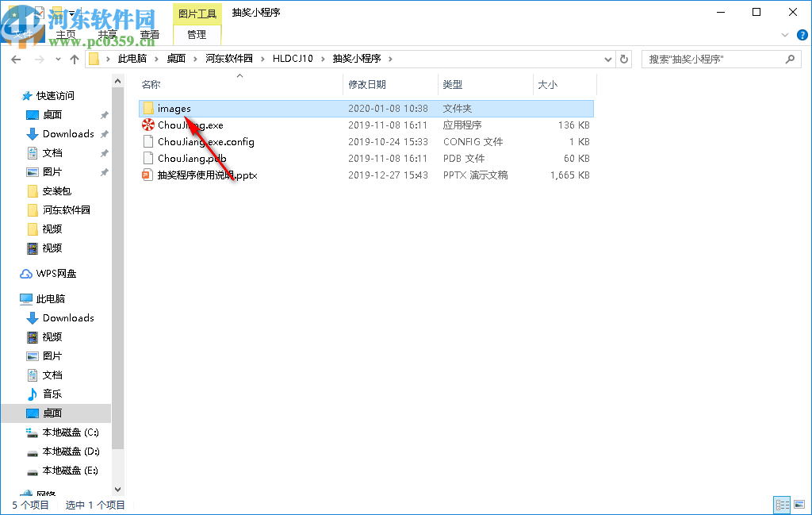The width and height of the screenshot is (812, 515).
Task: Minimize the ribbon with the chevron
Action: coord(784,36)
